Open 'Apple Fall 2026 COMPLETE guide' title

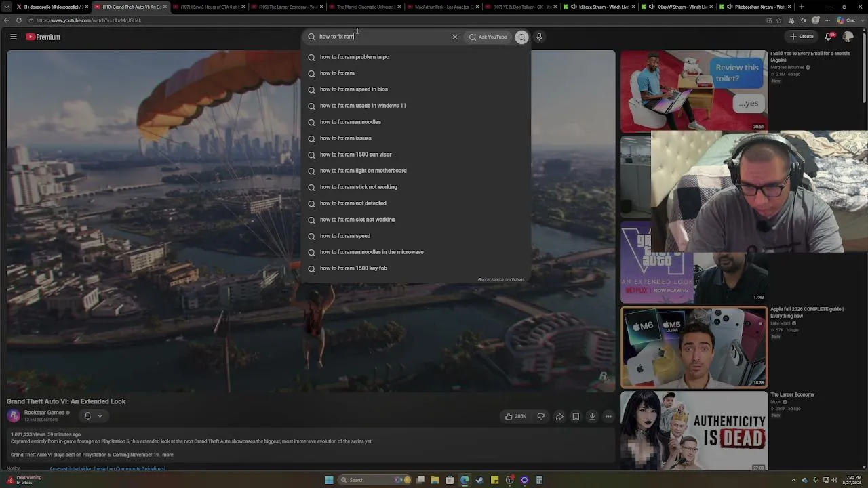(x=807, y=312)
